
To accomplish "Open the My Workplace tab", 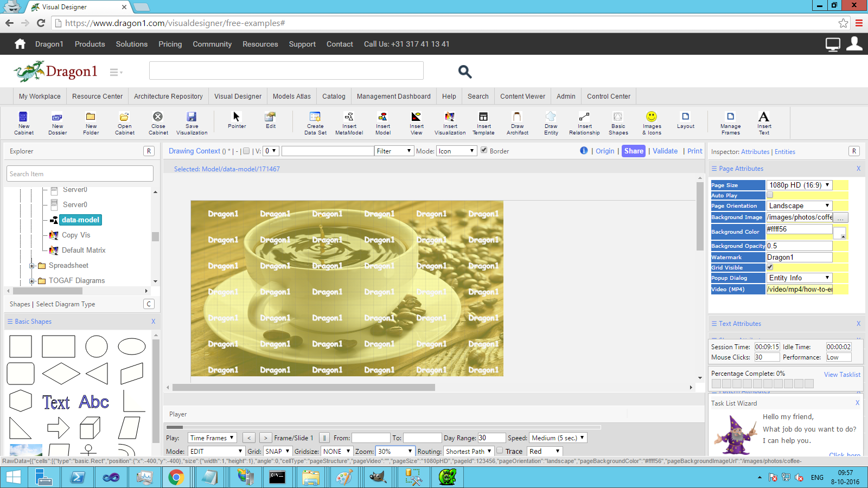I will click(x=40, y=96).
